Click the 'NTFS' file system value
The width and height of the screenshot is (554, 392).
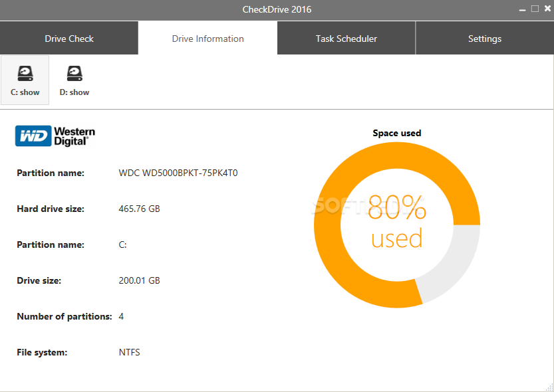[x=129, y=353]
